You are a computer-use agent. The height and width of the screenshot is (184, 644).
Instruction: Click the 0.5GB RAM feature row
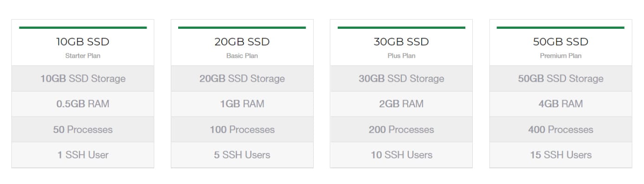point(83,104)
